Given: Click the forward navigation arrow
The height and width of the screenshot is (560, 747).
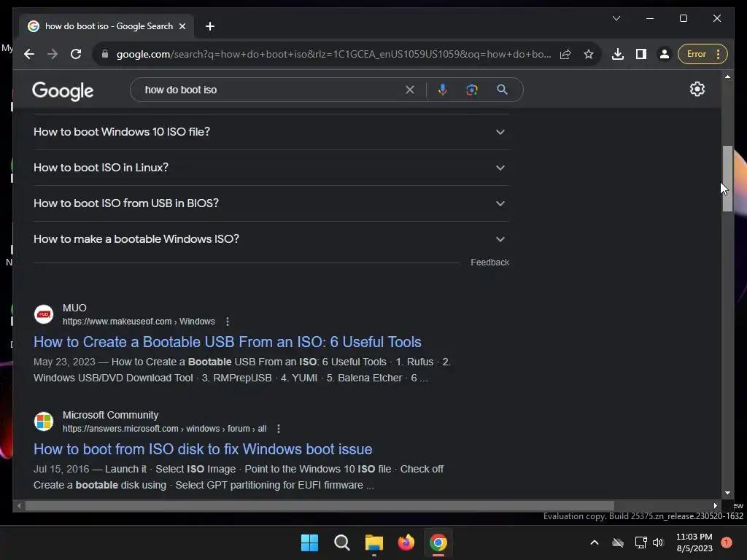Looking at the screenshot, I should tap(53, 54).
